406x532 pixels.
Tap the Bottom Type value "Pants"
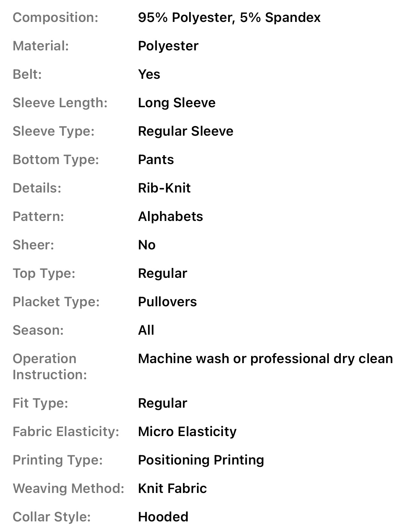tap(156, 160)
